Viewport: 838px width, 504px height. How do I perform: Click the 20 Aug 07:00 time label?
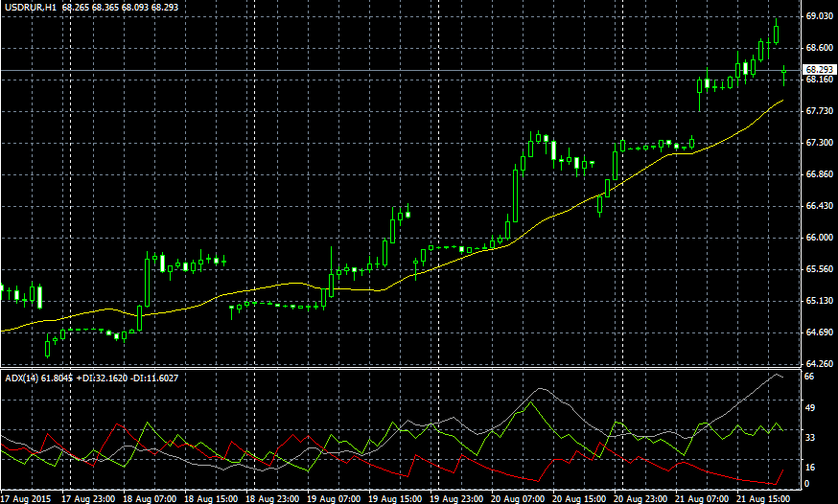519,498
